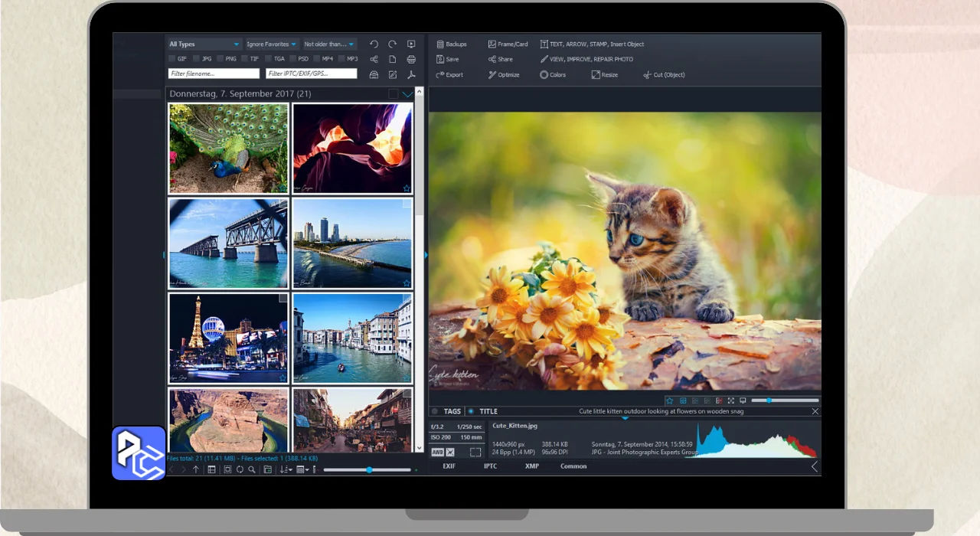Select the peacock photo thumbnail
This screenshot has height=536, width=980.
pyautogui.click(x=228, y=149)
